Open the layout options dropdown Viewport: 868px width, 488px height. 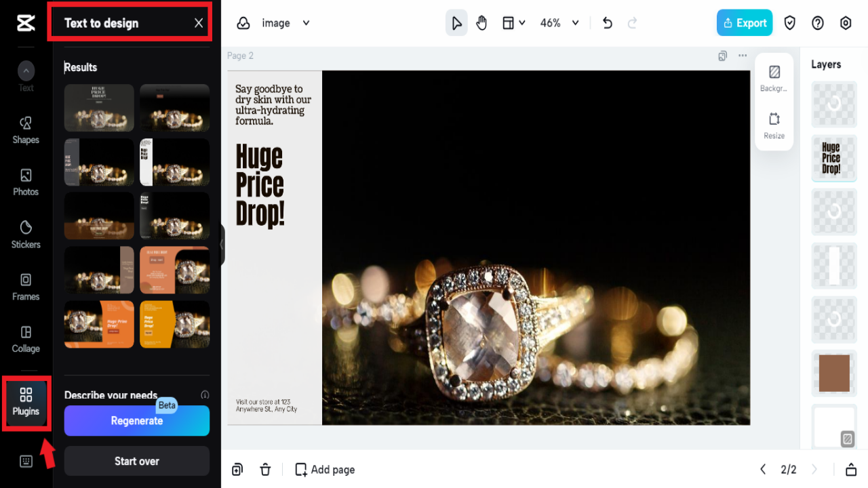point(513,23)
